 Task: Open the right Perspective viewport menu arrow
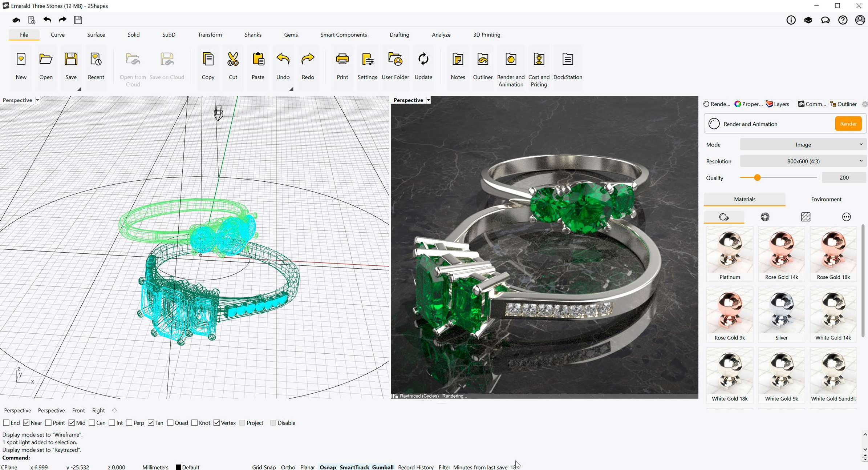429,100
